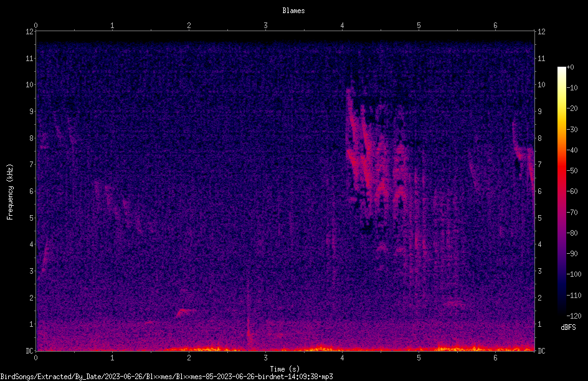
Task: Click the "5" tick on top time axis
Action: [419, 25]
